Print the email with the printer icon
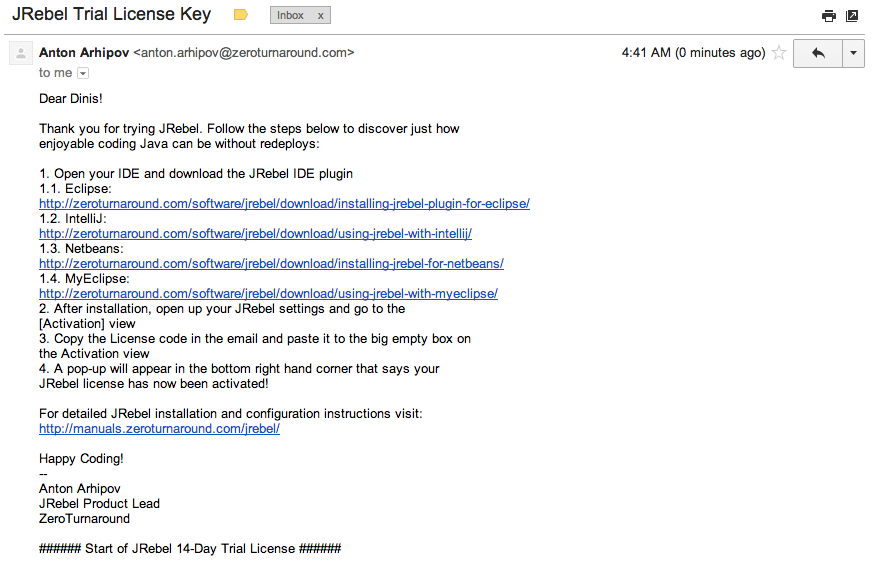 point(828,15)
